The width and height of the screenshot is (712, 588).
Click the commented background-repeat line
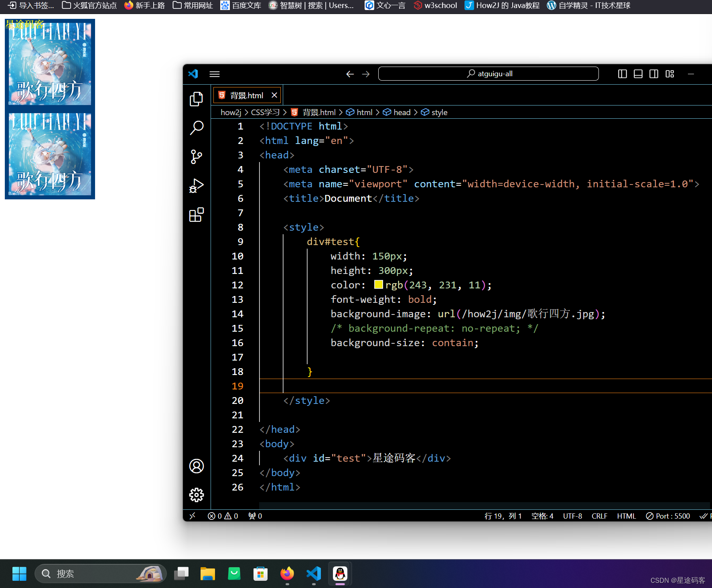pos(434,328)
